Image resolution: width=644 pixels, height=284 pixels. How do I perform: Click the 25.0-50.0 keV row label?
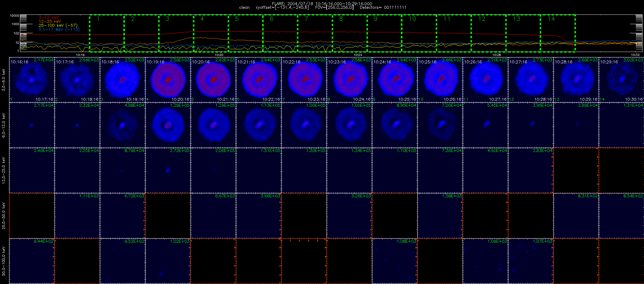tap(4, 216)
